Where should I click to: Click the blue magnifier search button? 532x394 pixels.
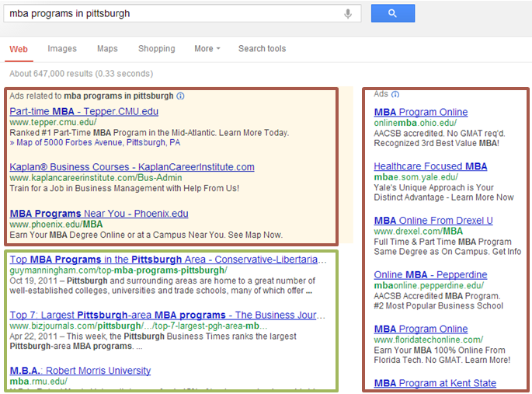tap(393, 13)
